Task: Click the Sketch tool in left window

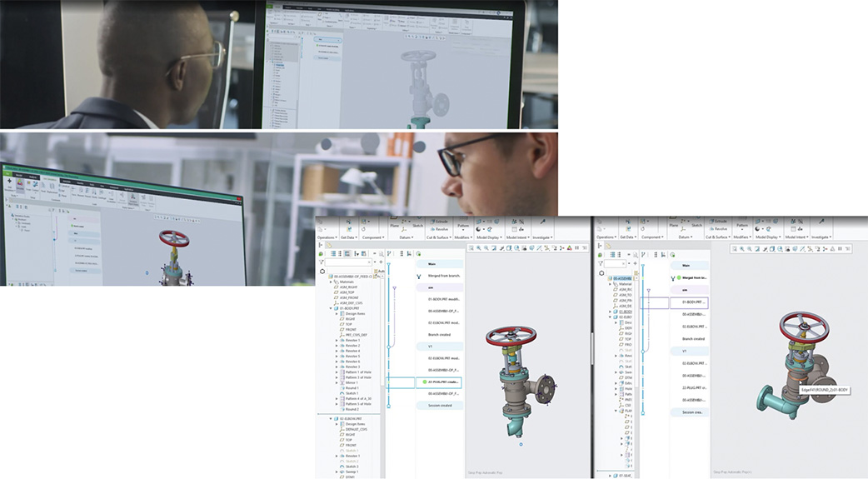Action: 417,224
